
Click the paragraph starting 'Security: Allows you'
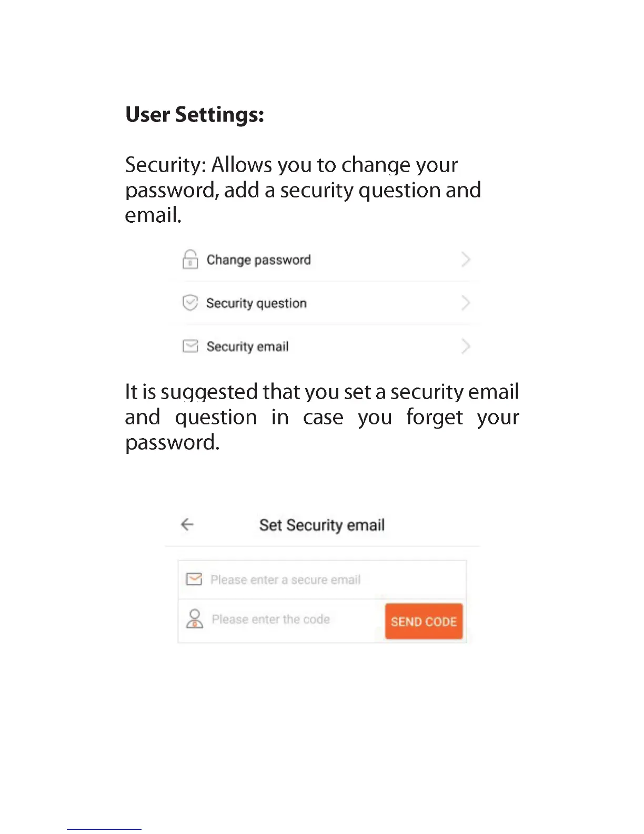pos(303,190)
